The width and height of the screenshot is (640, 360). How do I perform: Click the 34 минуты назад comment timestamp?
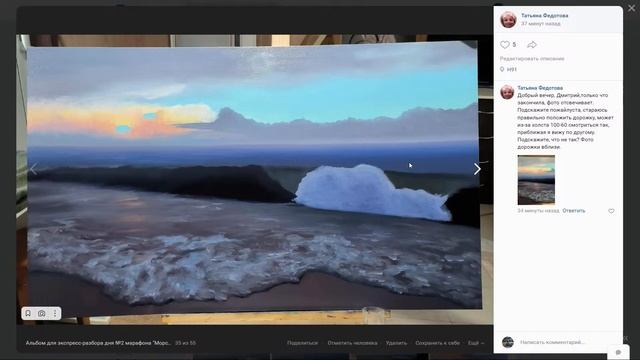pyautogui.click(x=538, y=211)
